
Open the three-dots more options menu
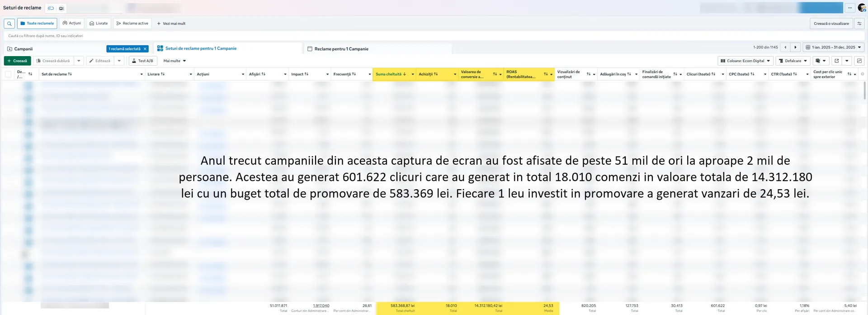point(849,8)
